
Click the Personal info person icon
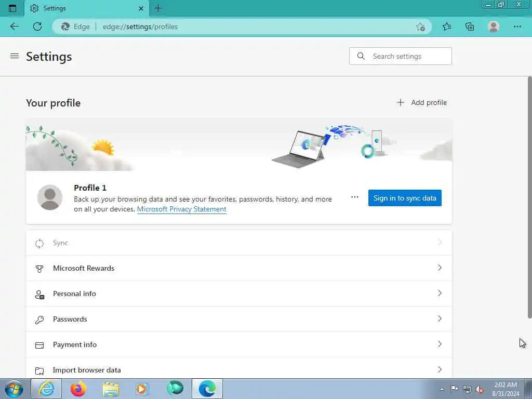point(39,294)
